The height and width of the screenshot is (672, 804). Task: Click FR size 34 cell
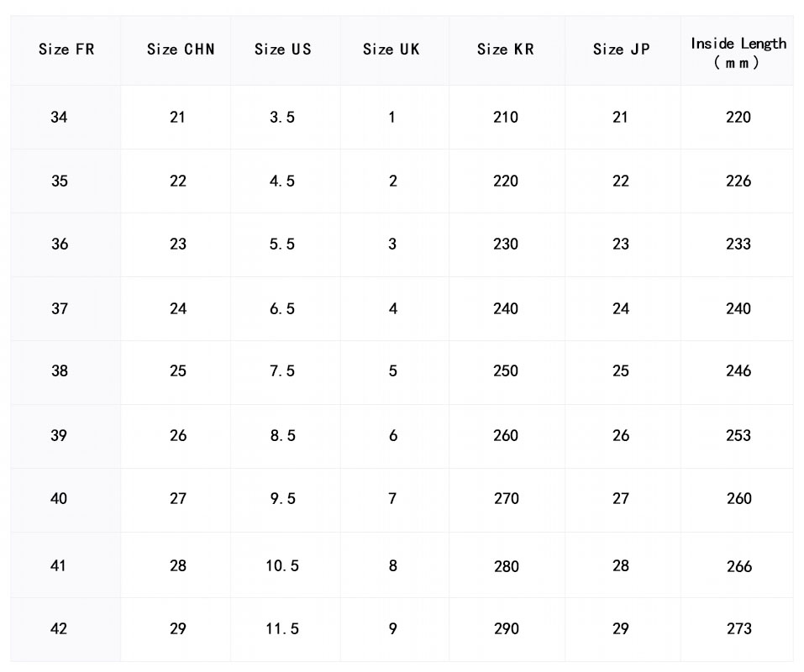[59, 118]
